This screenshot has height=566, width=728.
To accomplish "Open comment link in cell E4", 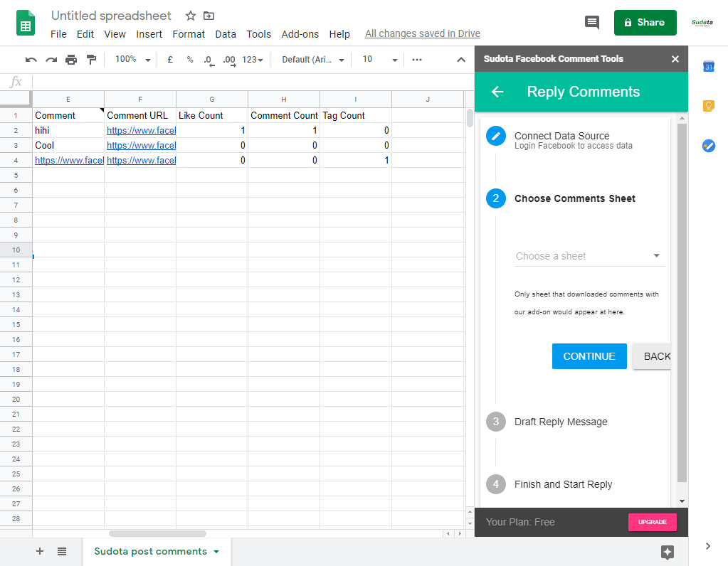I will (x=69, y=160).
